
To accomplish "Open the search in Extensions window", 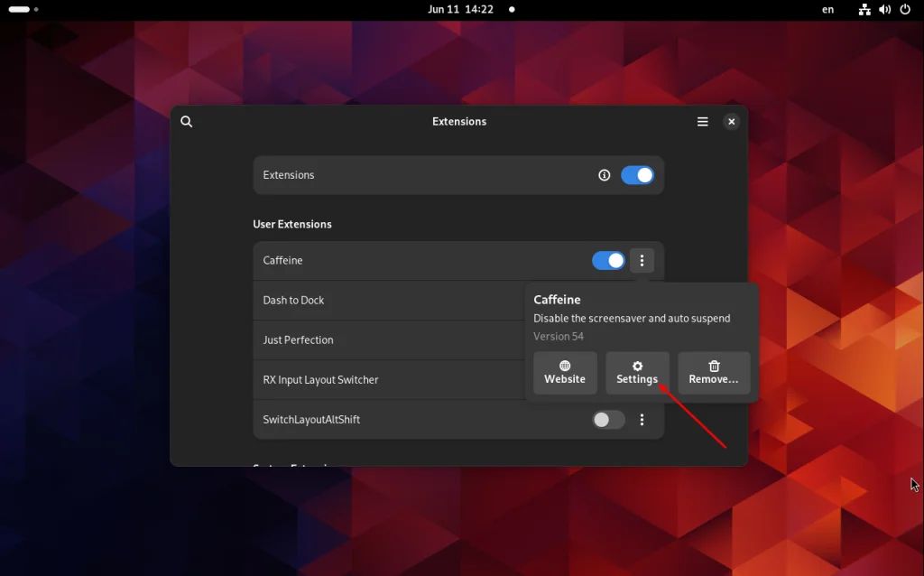I will click(186, 122).
